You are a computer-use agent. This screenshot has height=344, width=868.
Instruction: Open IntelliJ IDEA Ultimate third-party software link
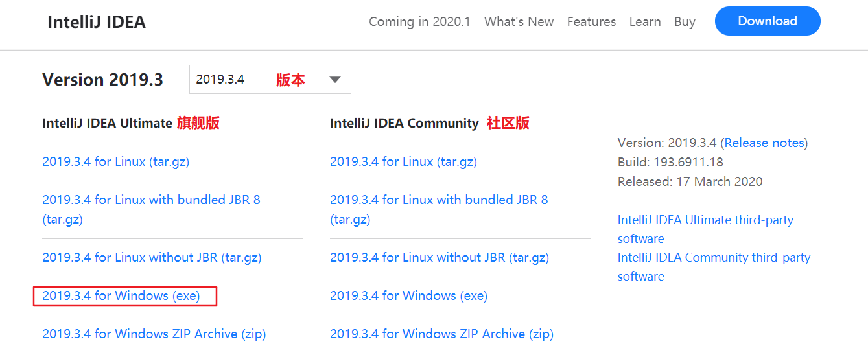[705, 229]
